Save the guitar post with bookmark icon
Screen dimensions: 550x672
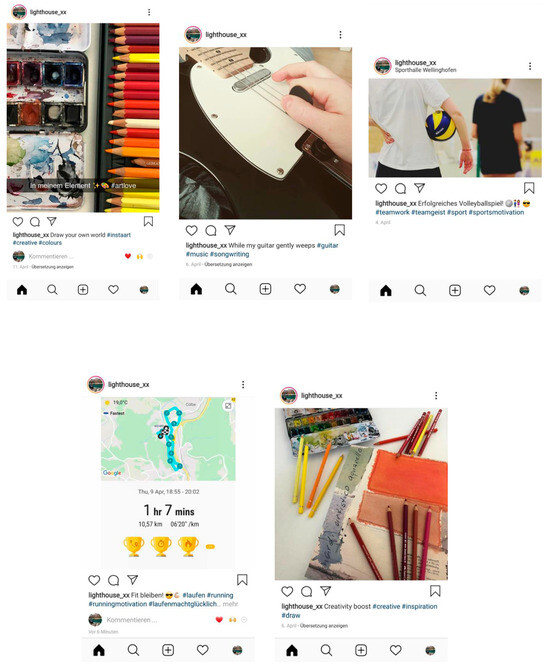(x=340, y=230)
